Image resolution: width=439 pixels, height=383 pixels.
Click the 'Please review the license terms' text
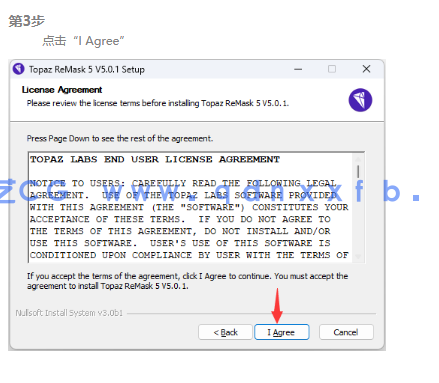click(158, 103)
